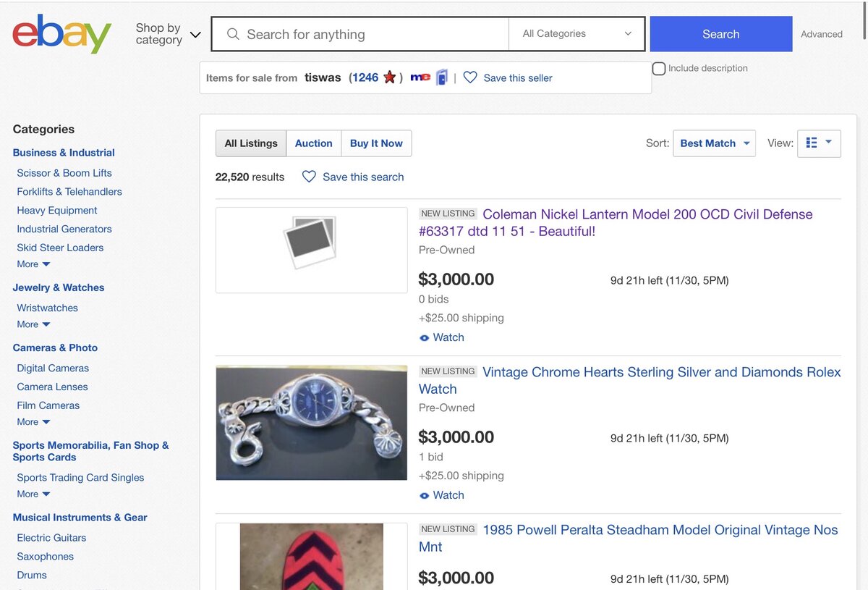The image size is (868, 590).
Task: Watch the Chrome Hearts Rolex listing
Action: pyautogui.click(x=442, y=495)
